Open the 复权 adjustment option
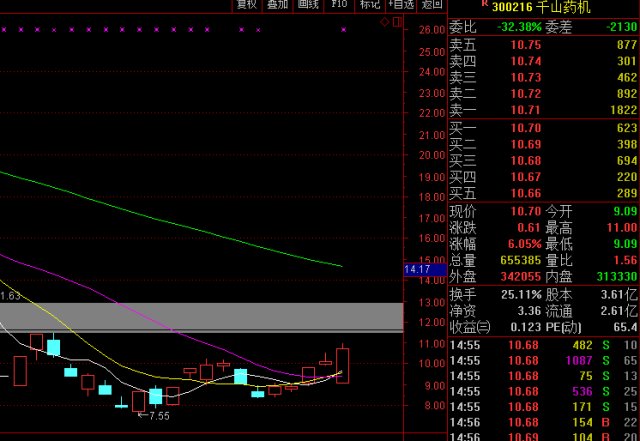The width and height of the screenshot is (640, 441). coord(247,4)
